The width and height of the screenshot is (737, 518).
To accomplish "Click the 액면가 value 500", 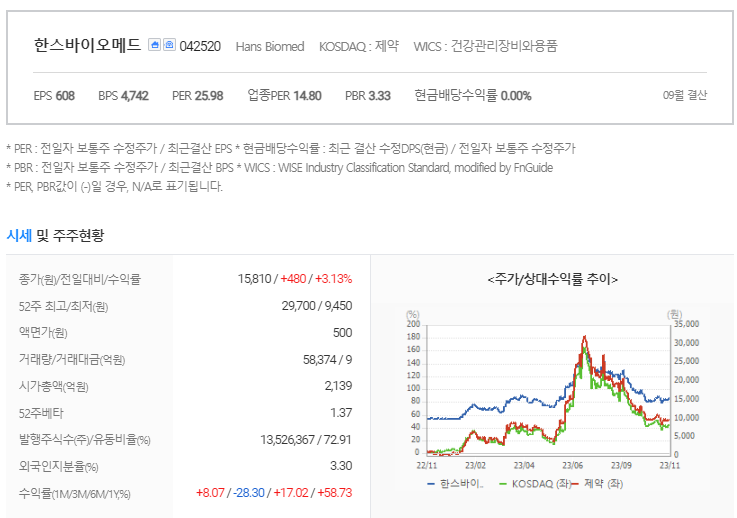I will (342, 333).
